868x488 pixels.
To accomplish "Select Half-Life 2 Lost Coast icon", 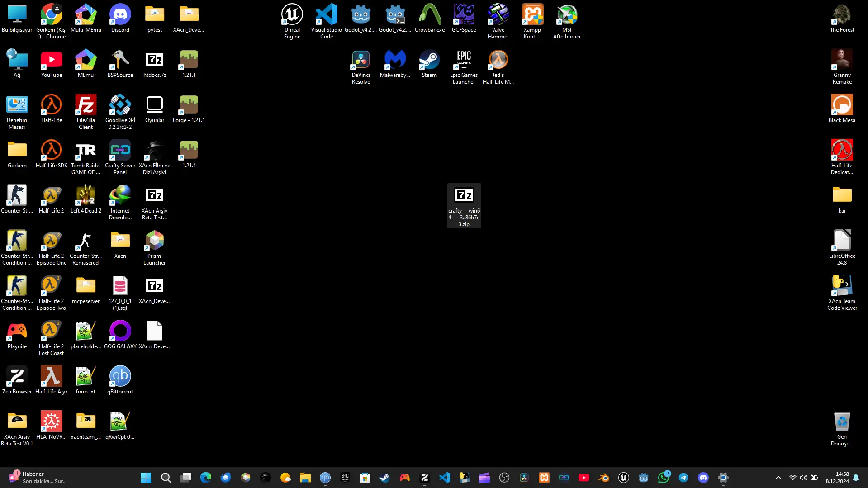I will tap(51, 338).
